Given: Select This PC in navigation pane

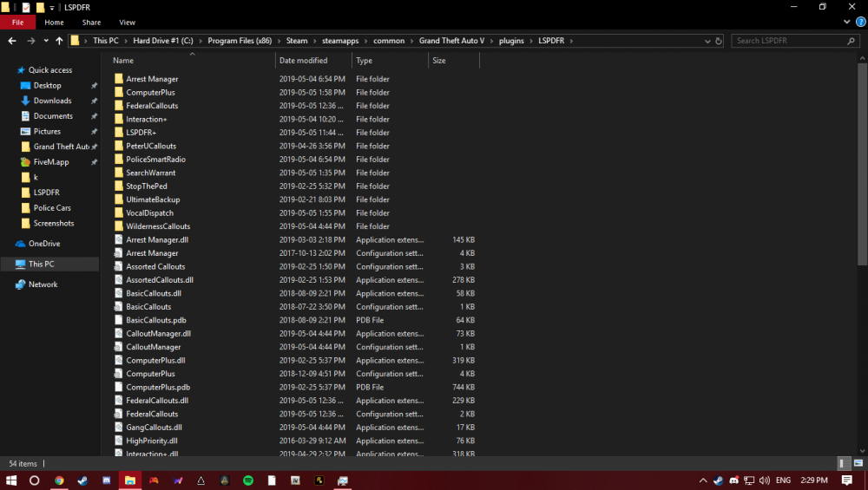Looking at the screenshot, I should coord(41,265).
